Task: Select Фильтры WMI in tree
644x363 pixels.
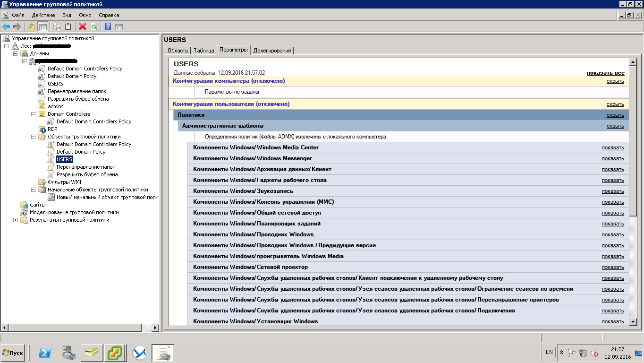Action: [x=65, y=182]
